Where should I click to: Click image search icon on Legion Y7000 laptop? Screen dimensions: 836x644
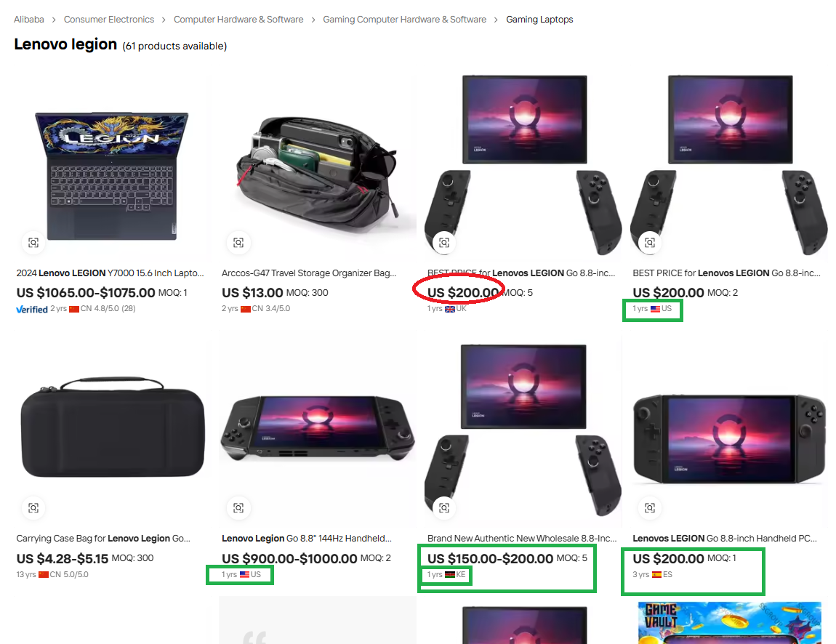(x=33, y=243)
